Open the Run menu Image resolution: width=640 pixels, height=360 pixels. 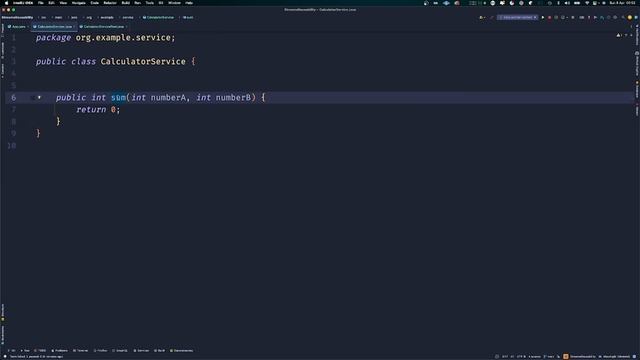(x=138, y=3)
